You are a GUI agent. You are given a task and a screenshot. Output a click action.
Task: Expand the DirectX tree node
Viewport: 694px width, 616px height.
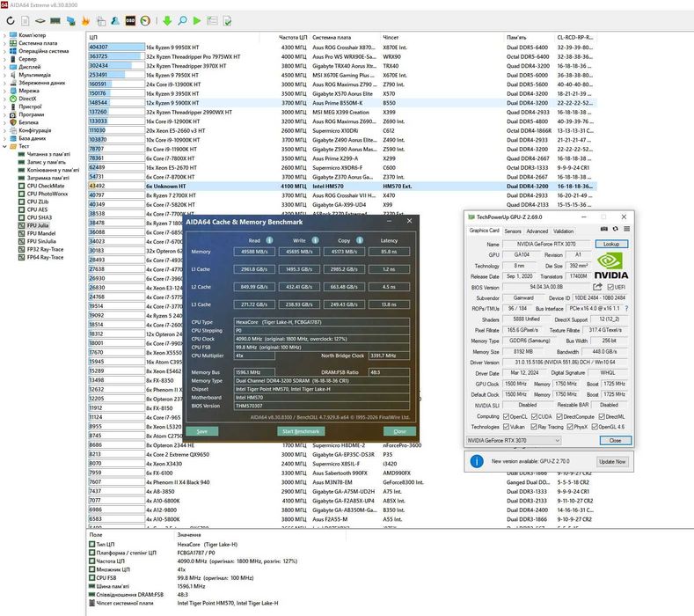coord(4,99)
